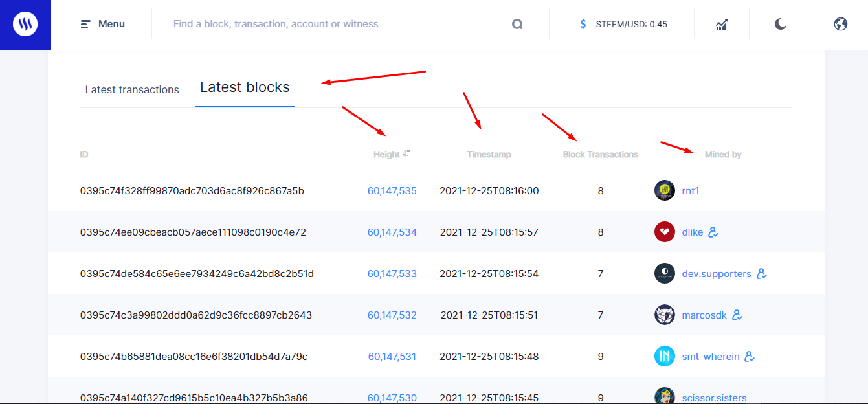Click transaction count 9 in smt-wherein row
This screenshot has width=868, height=404.
tap(601, 357)
